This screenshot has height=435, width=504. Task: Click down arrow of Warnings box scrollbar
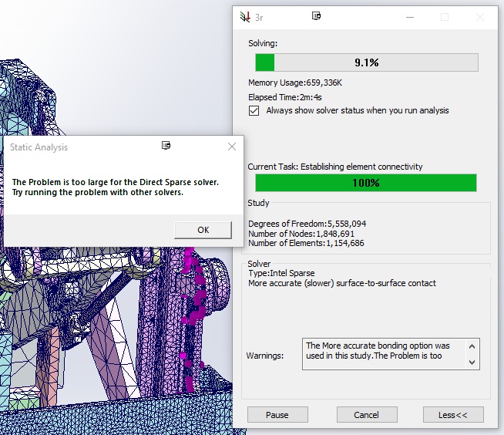tap(472, 362)
